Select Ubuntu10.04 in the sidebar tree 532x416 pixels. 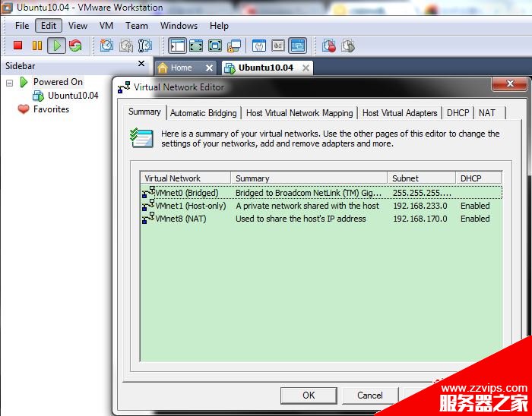(73, 96)
